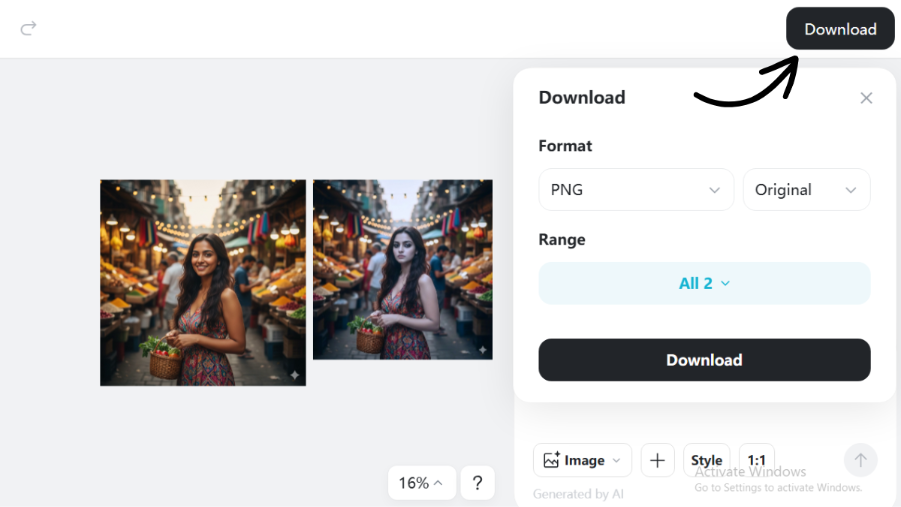Expand the PNG format dropdown
This screenshot has width=901, height=507.
635,190
